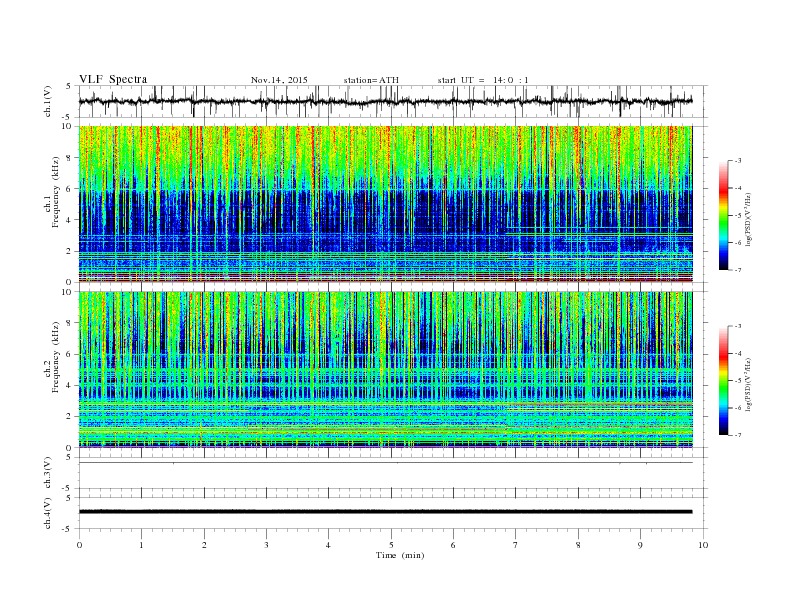Click the ch.2 spectrogram color bar
The image size is (792, 612).
723,380
